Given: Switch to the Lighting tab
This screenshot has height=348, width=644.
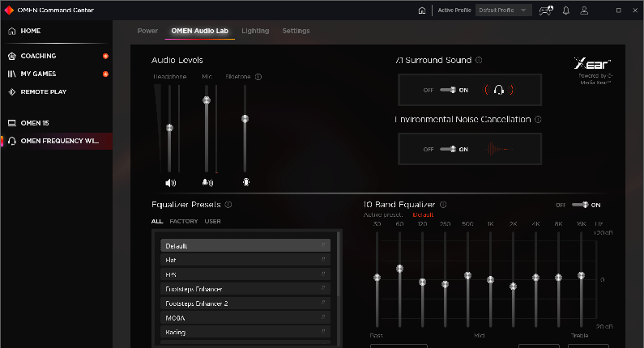Looking at the screenshot, I should tap(255, 31).
